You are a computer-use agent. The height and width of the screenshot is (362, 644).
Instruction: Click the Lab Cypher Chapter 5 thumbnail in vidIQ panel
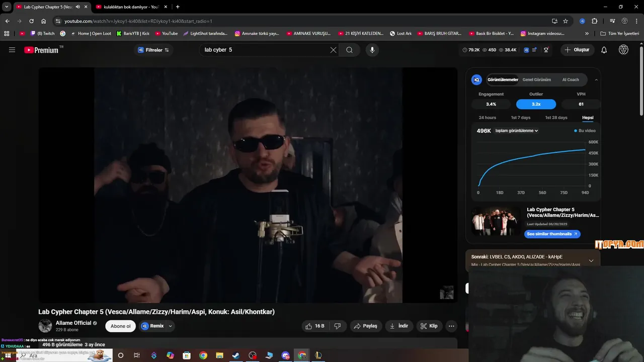pyautogui.click(x=496, y=221)
